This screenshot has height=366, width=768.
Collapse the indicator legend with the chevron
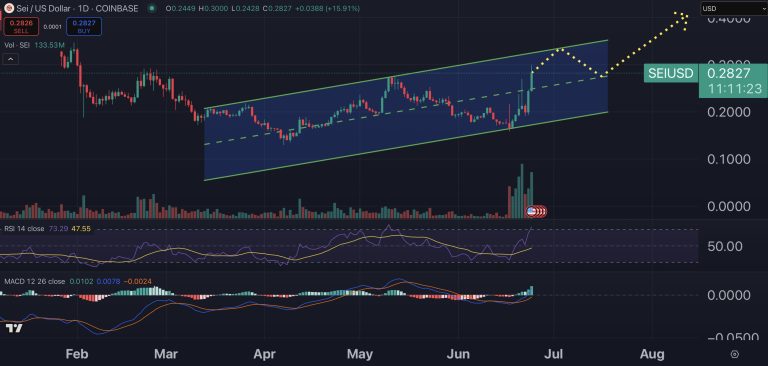pos(11,59)
